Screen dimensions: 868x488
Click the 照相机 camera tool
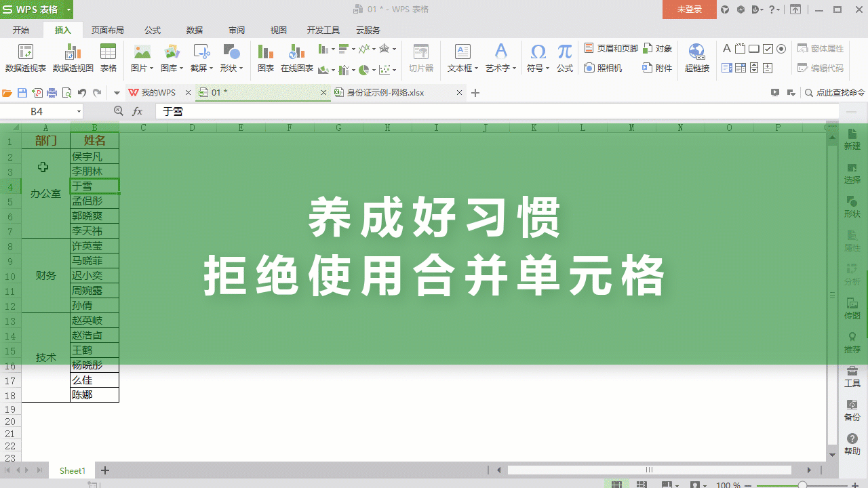point(603,68)
